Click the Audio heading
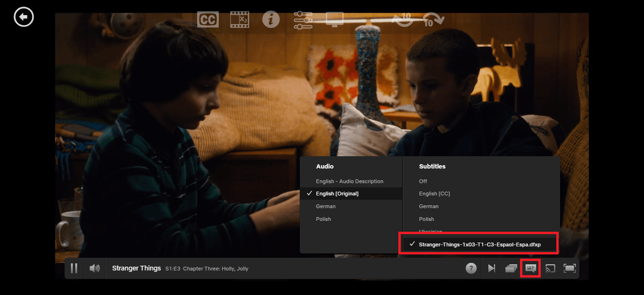 [325, 166]
